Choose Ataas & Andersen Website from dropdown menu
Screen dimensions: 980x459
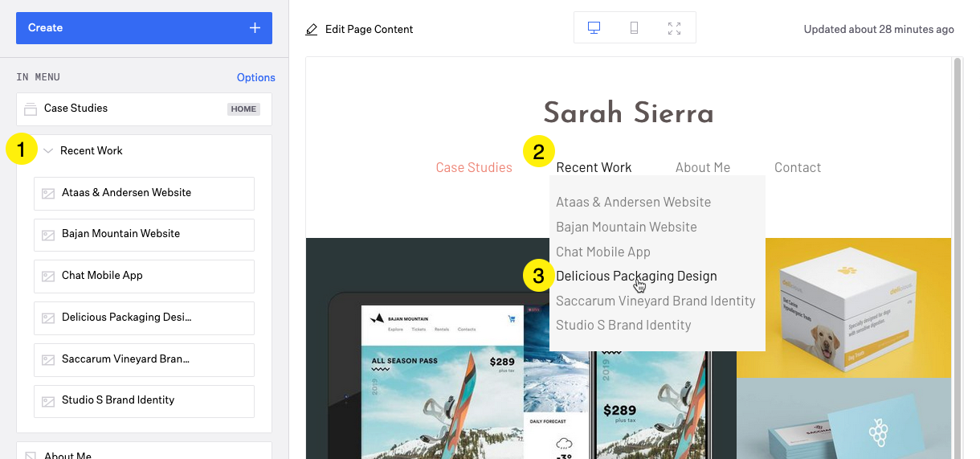pos(634,202)
